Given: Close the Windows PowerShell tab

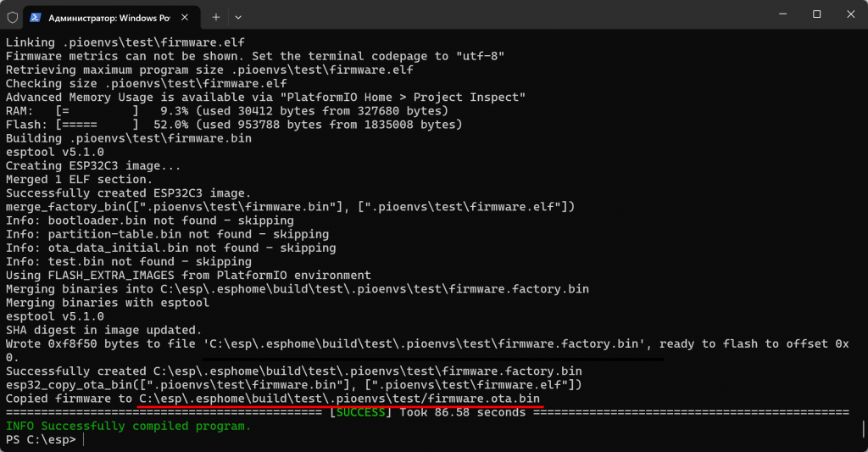Looking at the screenshot, I should tap(186, 16).
